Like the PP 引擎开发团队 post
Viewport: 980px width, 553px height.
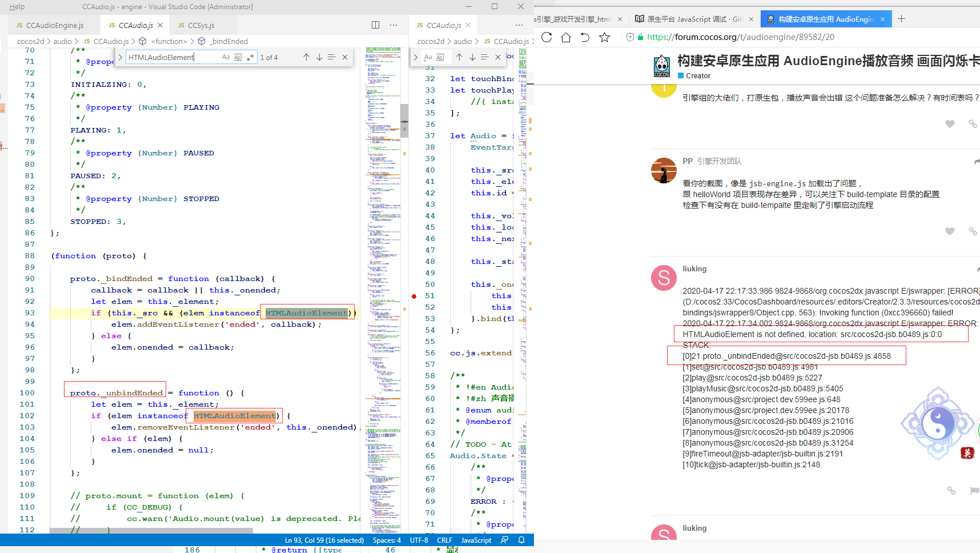coord(950,231)
